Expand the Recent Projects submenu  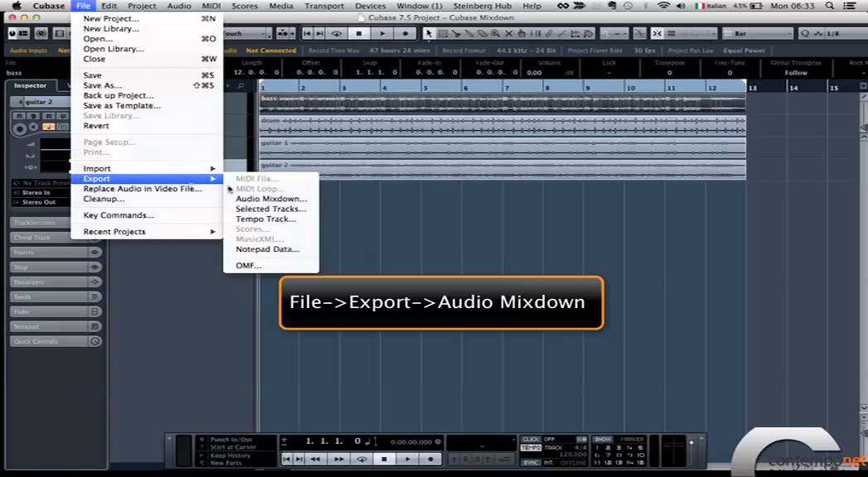[147, 231]
